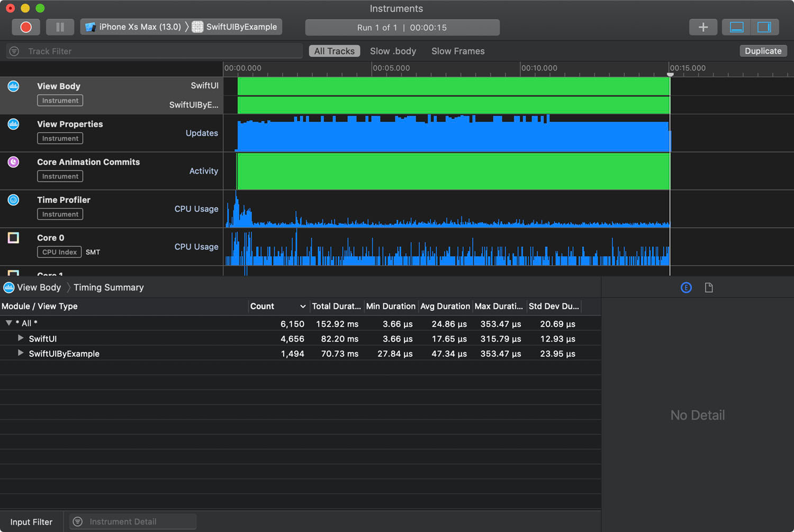Image resolution: width=794 pixels, height=532 pixels.
Task: Click the Duplicate button
Action: [x=763, y=51]
